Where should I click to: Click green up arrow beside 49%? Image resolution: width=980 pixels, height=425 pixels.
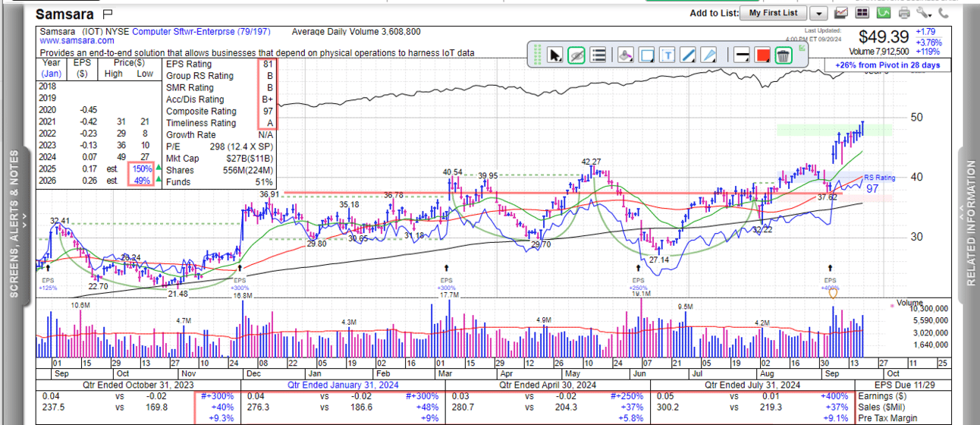point(158,180)
